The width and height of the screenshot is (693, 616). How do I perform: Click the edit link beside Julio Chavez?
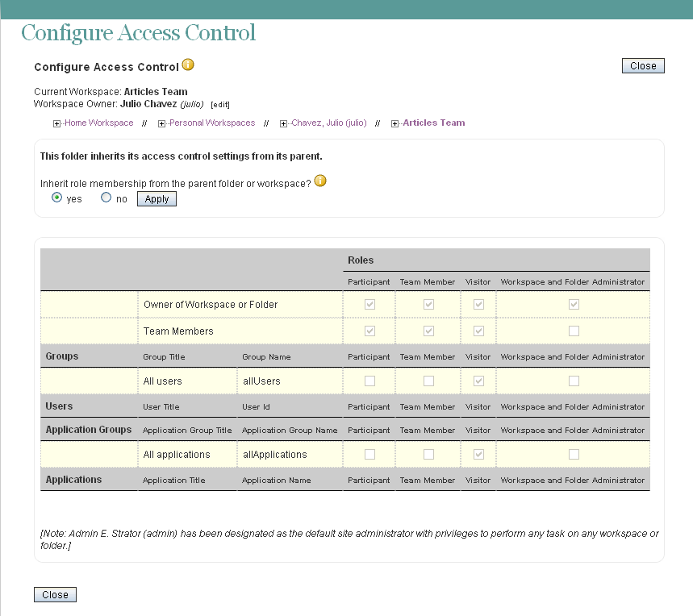click(220, 104)
